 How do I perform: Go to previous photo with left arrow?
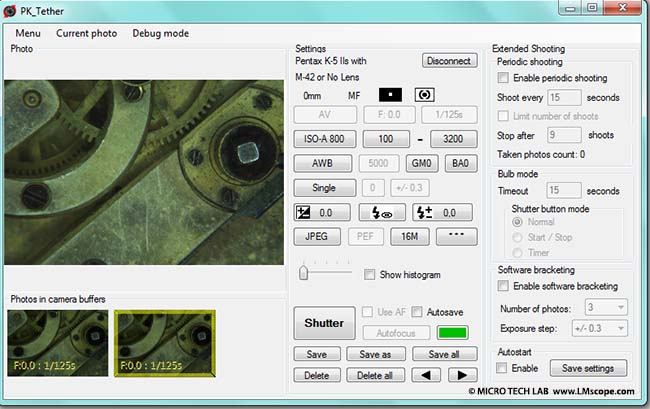[x=426, y=375]
